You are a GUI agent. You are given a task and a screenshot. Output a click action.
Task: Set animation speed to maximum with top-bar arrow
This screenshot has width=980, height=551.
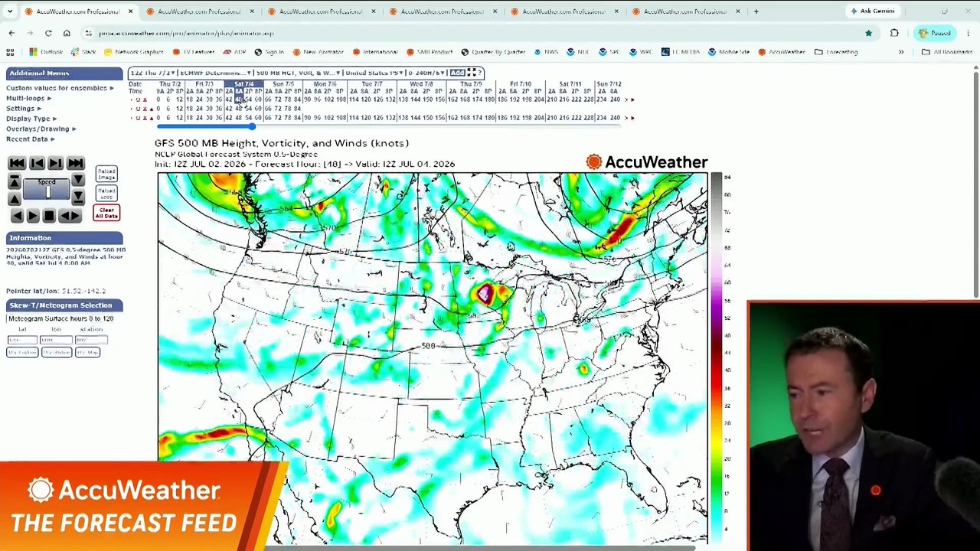14,181
